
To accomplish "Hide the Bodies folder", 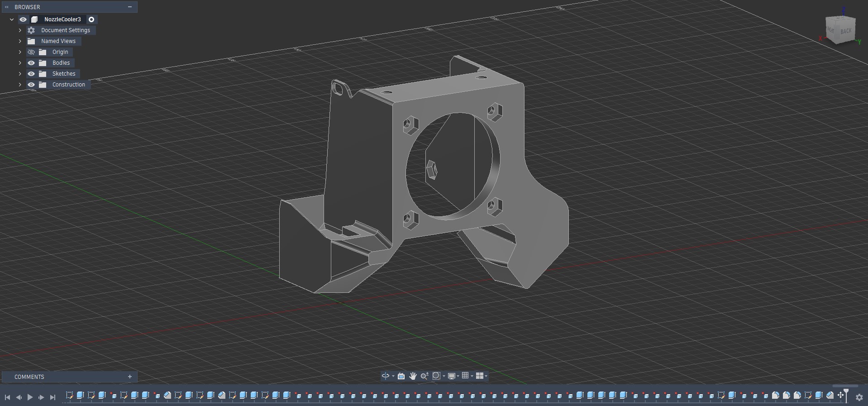I will 31,63.
